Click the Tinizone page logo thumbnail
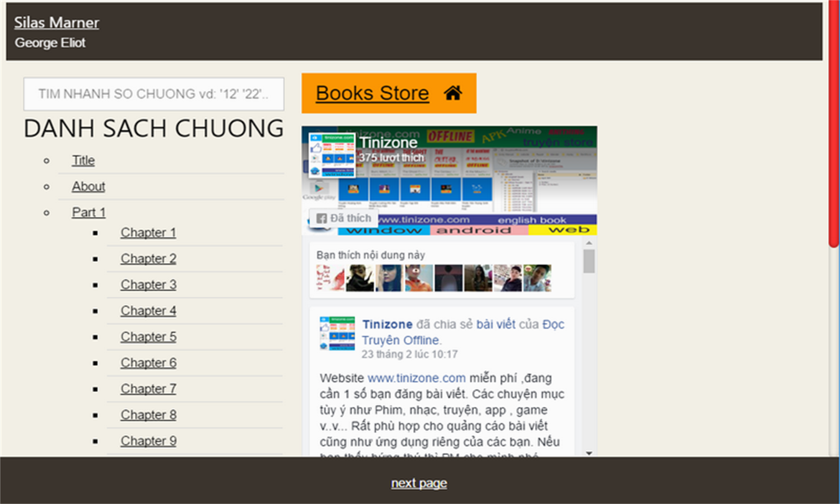The width and height of the screenshot is (840, 504). pyautogui.click(x=332, y=155)
